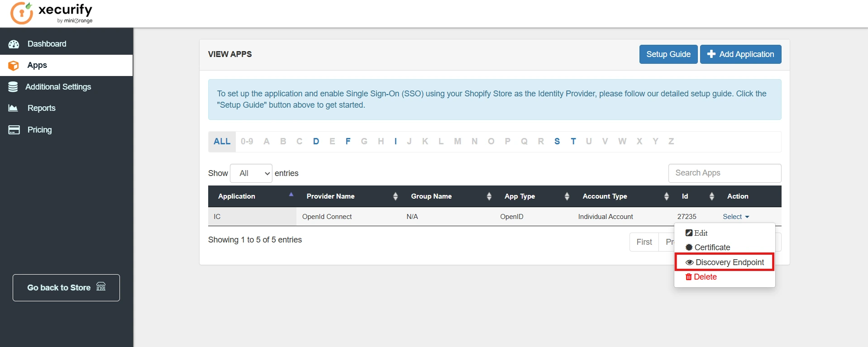
Task: Sort by Account Type column arrows
Action: click(667, 196)
